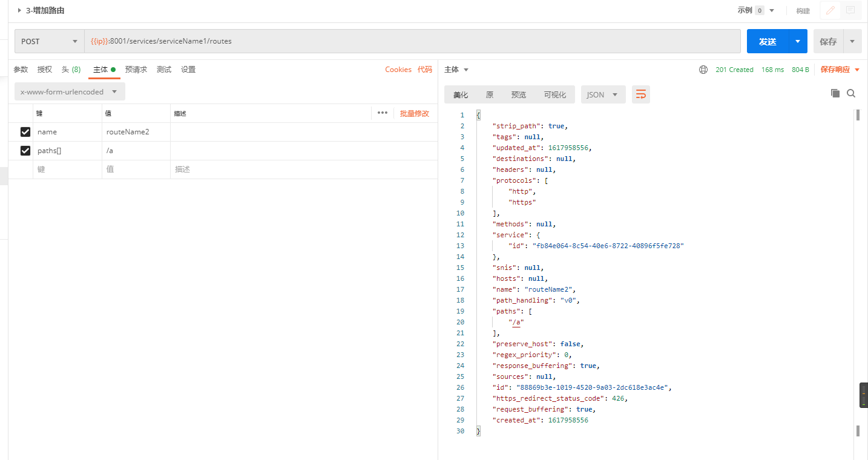Select the 美化 response view
The image size is (868, 460).
coord(461,94)
